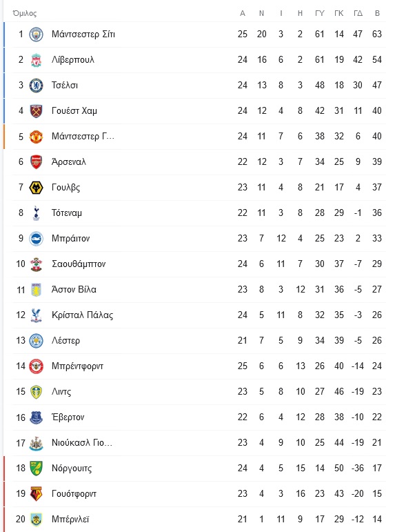Click the Liverpool club crest

[x=36, y=60]
